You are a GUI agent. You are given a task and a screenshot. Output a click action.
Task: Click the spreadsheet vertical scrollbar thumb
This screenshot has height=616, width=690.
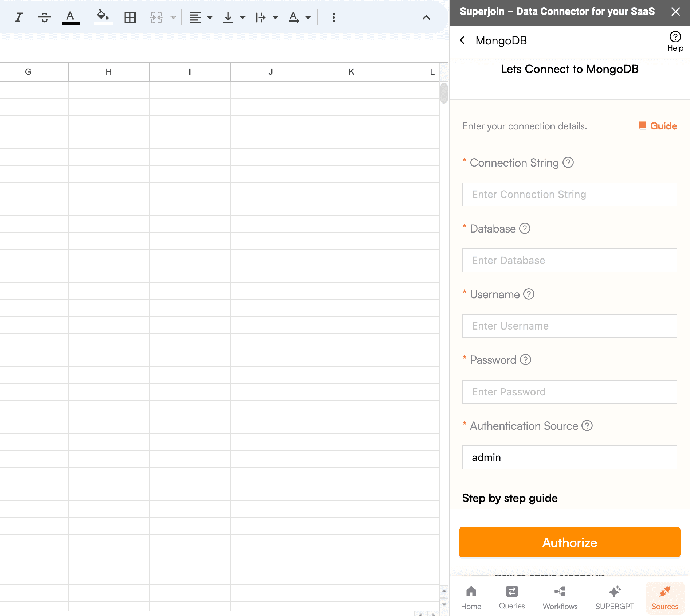(x=444, y=93)
